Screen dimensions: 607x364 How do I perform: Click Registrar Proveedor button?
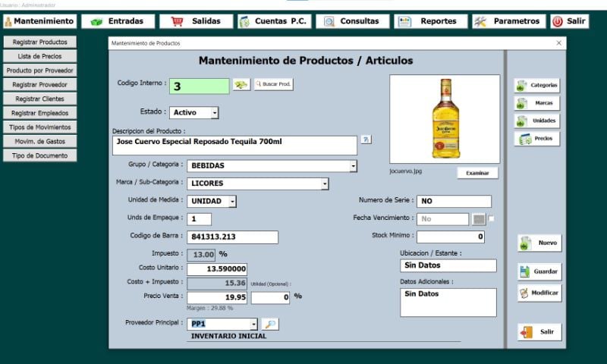40,84
